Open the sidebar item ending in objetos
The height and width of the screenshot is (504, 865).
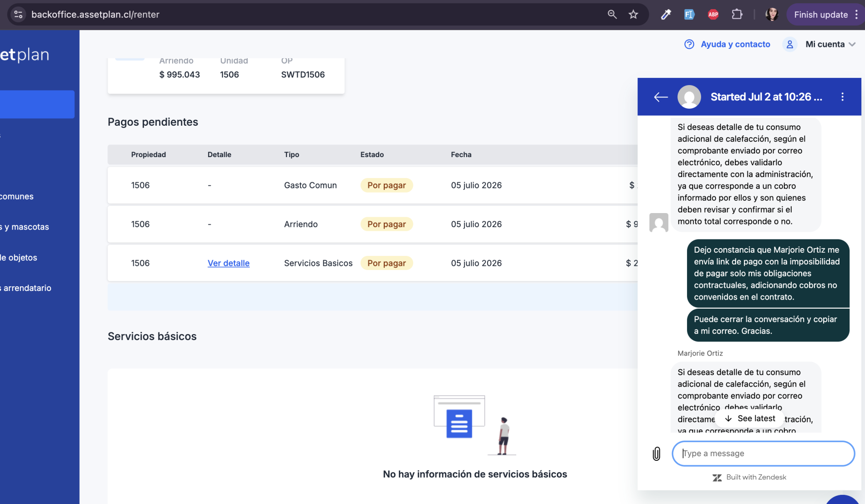[19, 257]
